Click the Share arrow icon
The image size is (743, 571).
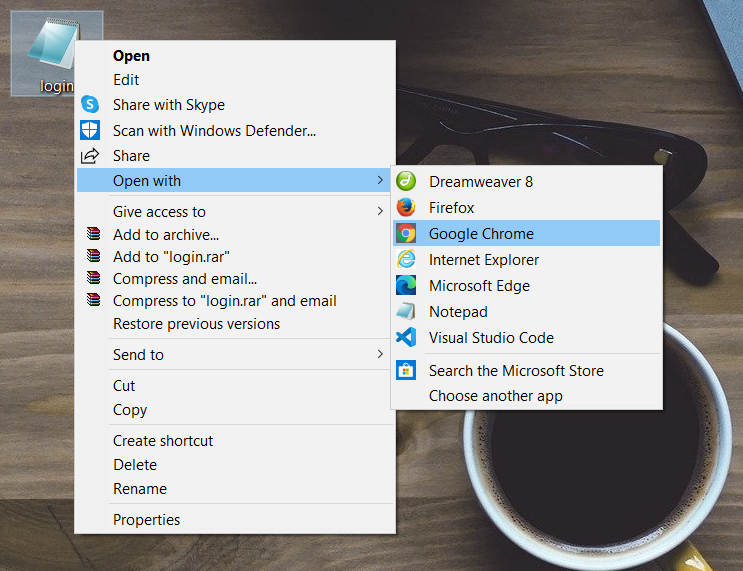pos(90,155)
